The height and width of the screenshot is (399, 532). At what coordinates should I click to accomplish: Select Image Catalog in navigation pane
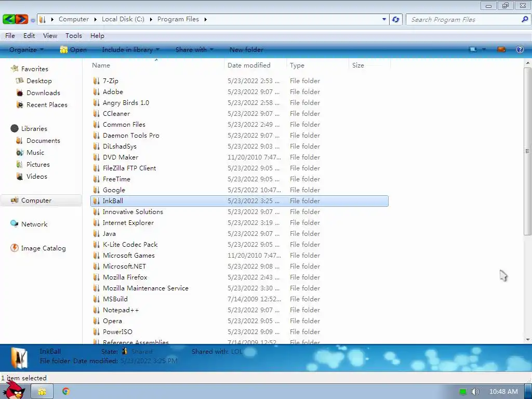(44, 248)
